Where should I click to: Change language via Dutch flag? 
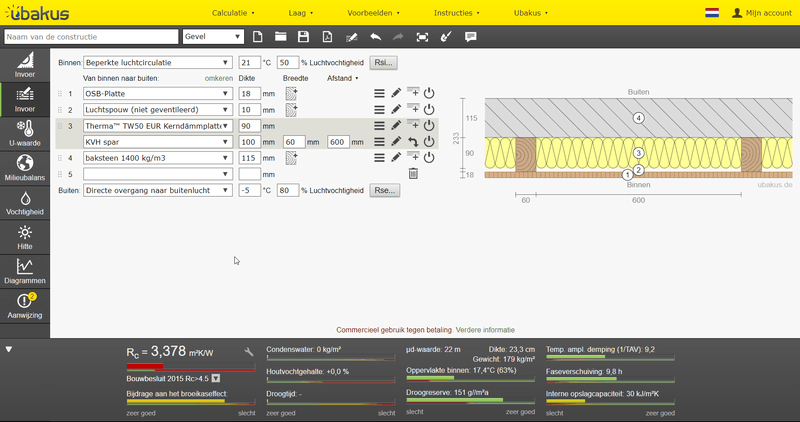click(712, 13)
